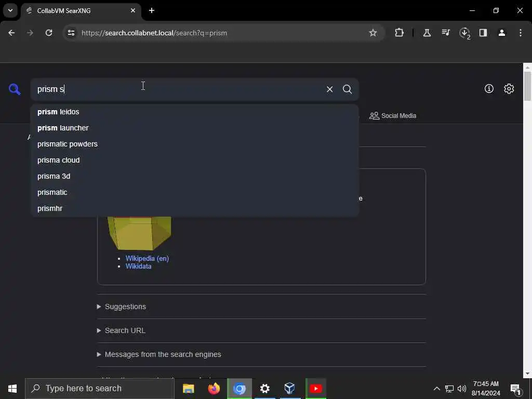This screenshot has width=532, height=399.
Task: Open volume control tray icon
Action: (x=462, y=389)
